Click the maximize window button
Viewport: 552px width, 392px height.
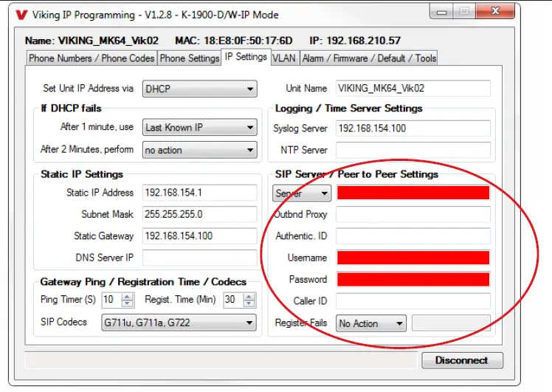[464, 12]
